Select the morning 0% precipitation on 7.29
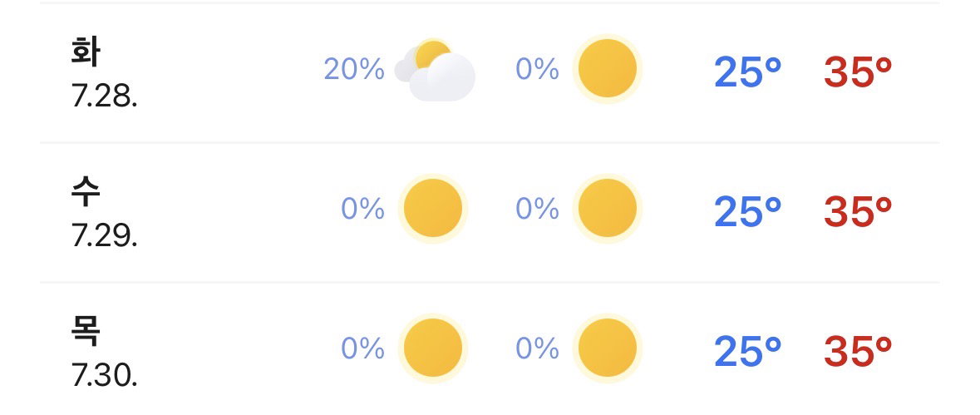Viewport: 980px width, 415px height. click(362, 210)
